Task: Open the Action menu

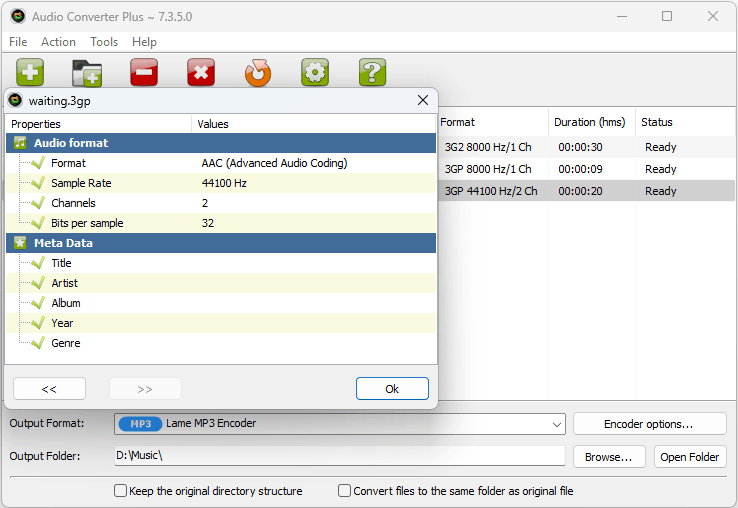Action: (x=58, y=42)
